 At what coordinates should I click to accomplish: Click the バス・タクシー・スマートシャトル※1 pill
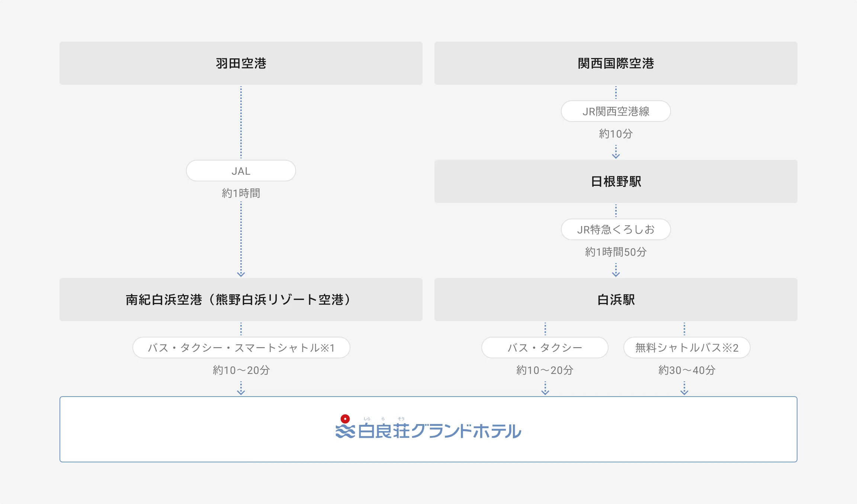tap(241, 348)
